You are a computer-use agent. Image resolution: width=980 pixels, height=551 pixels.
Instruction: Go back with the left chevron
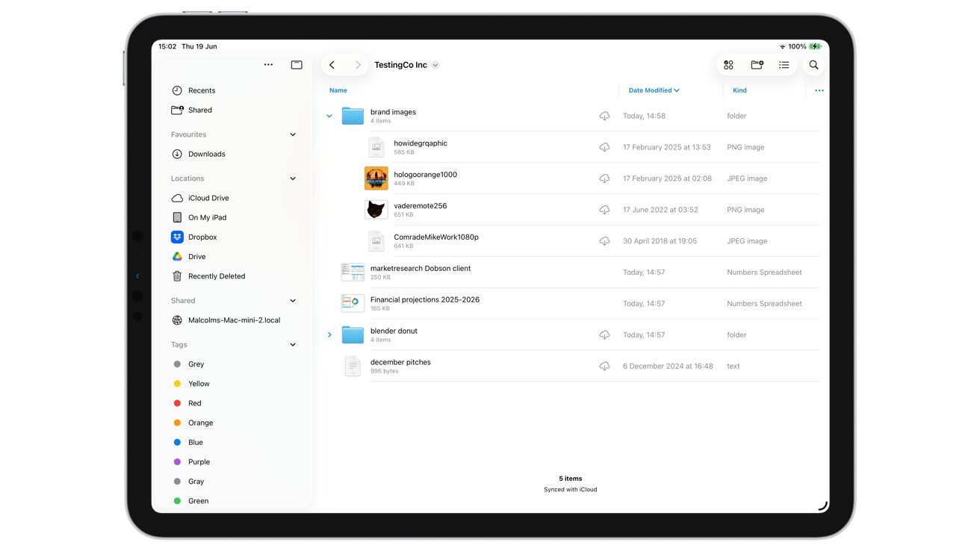pos(332,65)
